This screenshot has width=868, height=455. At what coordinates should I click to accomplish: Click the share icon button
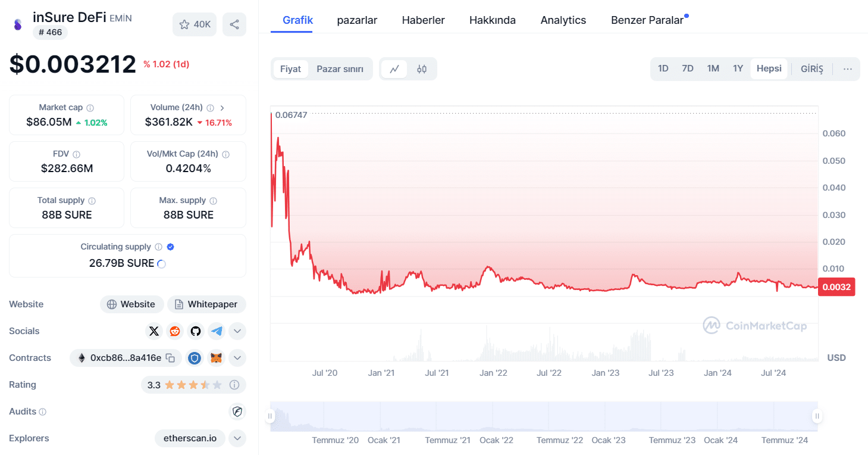tap(234, 24)
